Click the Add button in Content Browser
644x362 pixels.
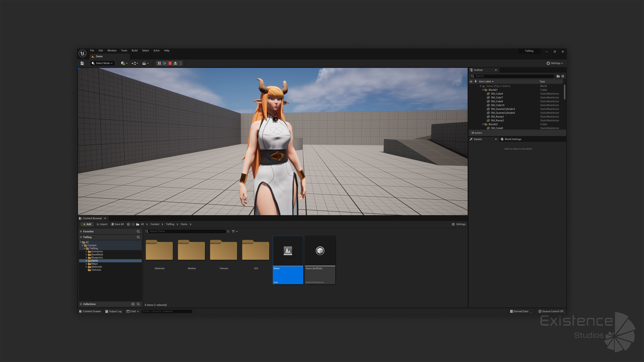(x=87, y=224)
